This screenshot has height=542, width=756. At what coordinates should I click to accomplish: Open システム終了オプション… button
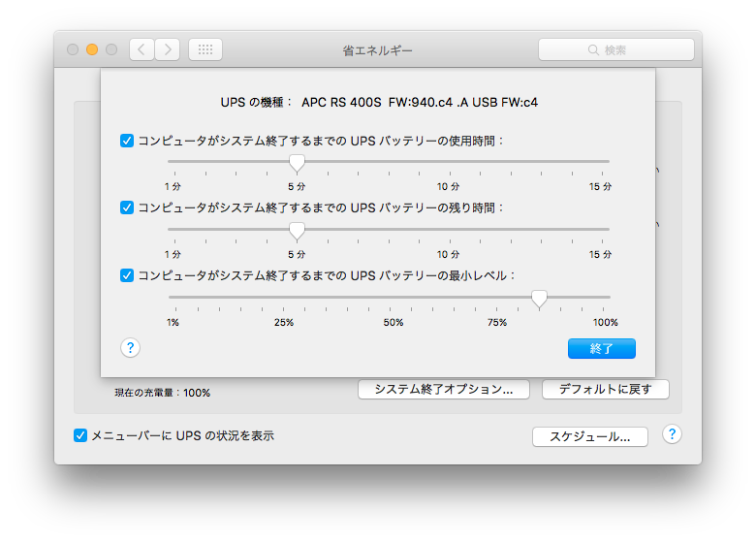click(444, 389)
